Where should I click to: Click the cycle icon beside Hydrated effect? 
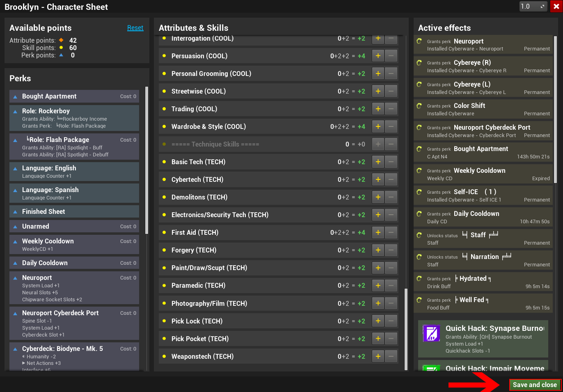click(x=419, y=278)
